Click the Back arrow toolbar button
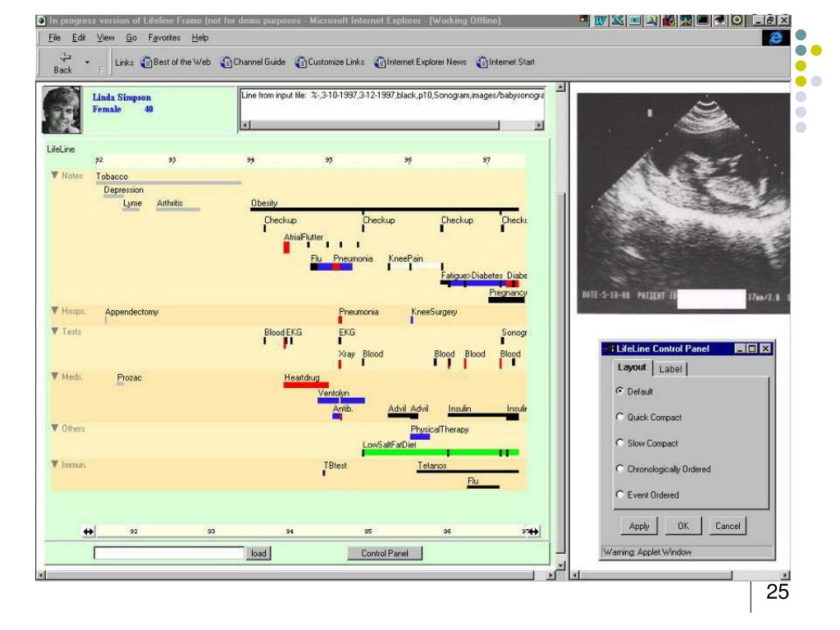This screenshot has width=840, height=630. (x=64, y=62)
